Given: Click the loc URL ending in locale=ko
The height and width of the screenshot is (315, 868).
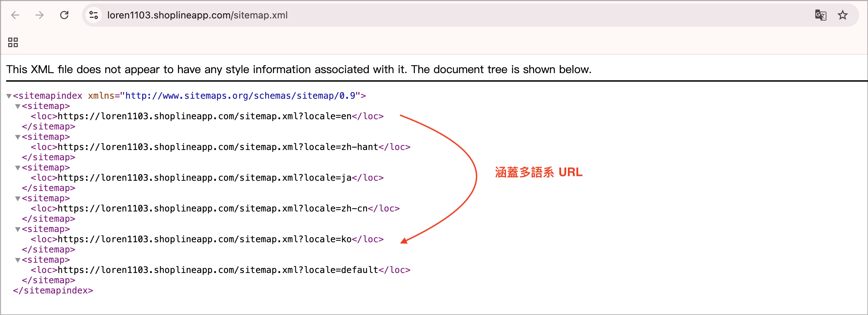Looking at the screenshot, I should click(205, 239).
